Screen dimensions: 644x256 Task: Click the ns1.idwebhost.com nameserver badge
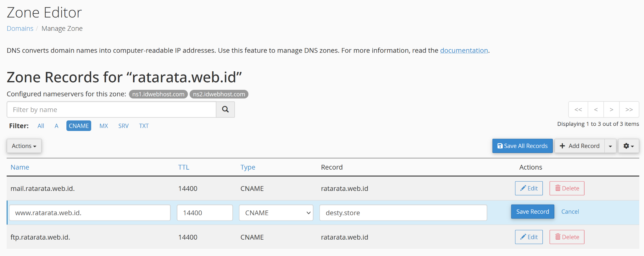tap(158, 94)
